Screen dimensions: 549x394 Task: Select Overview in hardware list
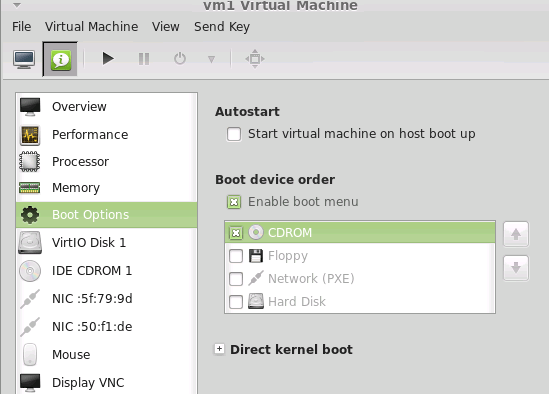(x=107, y=106)
